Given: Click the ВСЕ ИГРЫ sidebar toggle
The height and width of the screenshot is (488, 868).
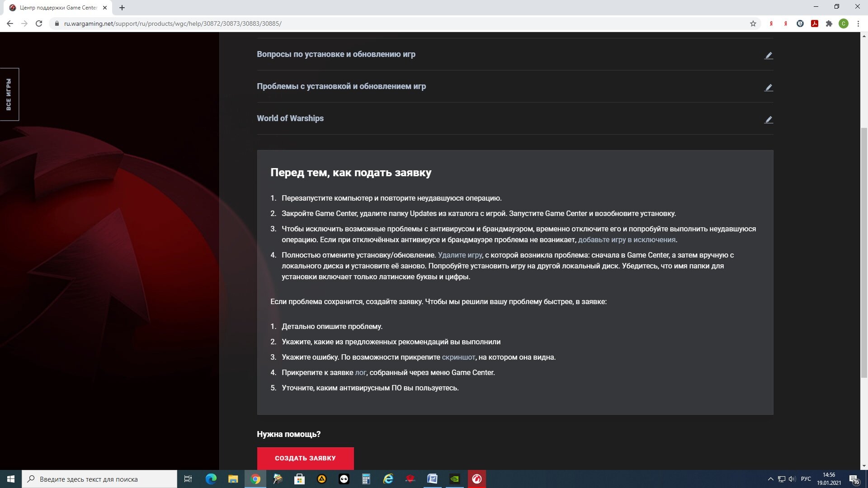Looking at the screenshot, I should (8, 94).
